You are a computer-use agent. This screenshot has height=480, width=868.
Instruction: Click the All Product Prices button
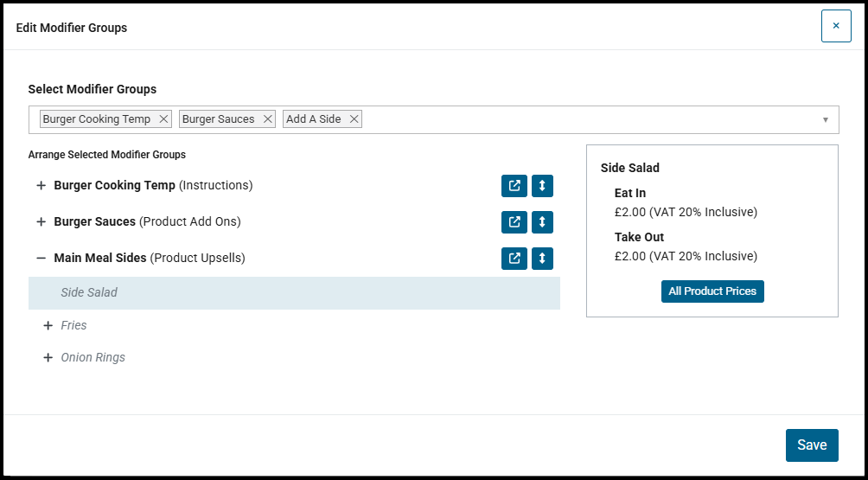(712, 291)
